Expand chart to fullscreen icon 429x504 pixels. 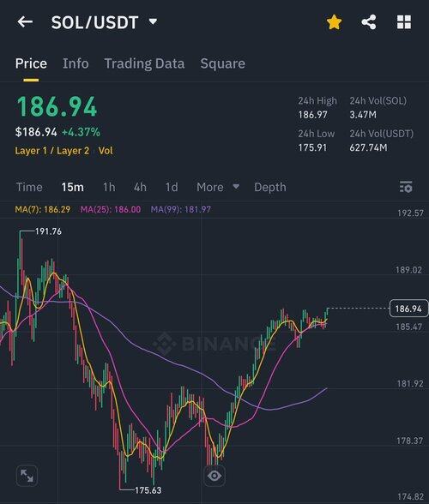tap(27, 476)
